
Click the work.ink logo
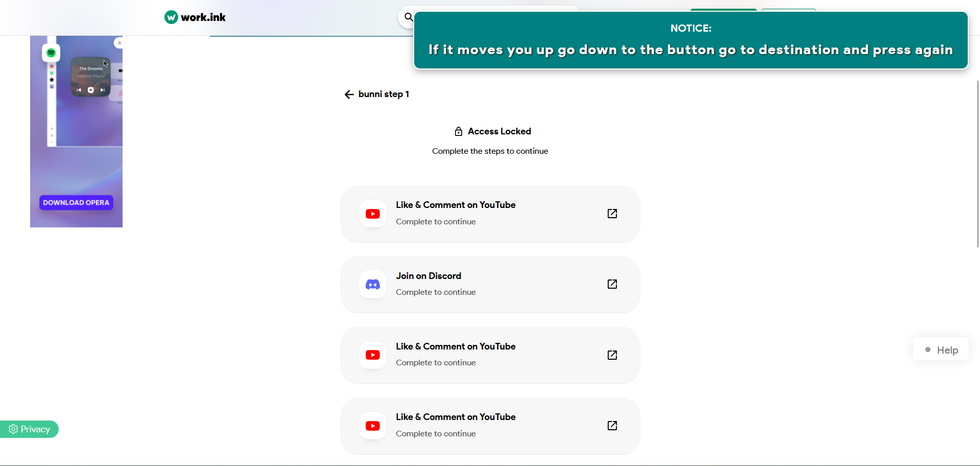pyautogui.click(x=195, y=17)
